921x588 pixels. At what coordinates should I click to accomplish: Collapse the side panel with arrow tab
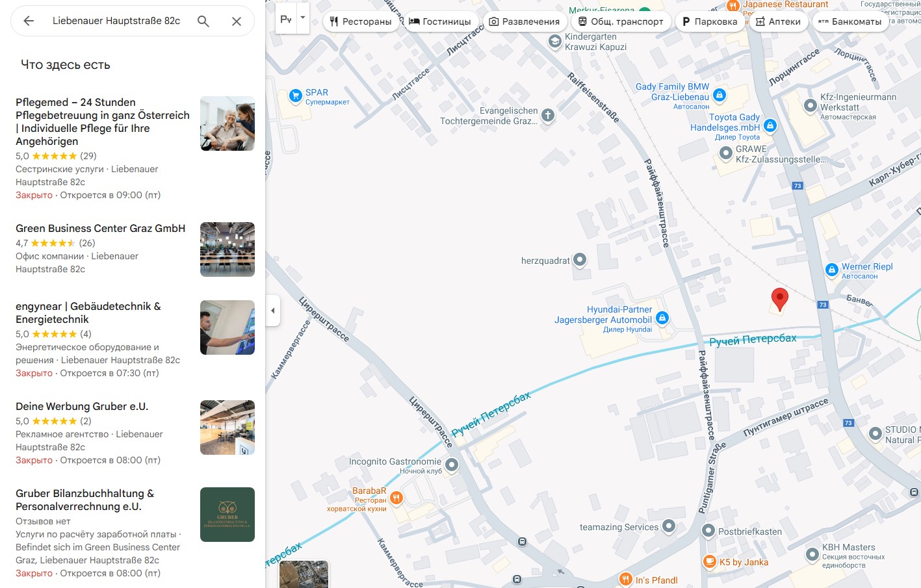point(273,311)
